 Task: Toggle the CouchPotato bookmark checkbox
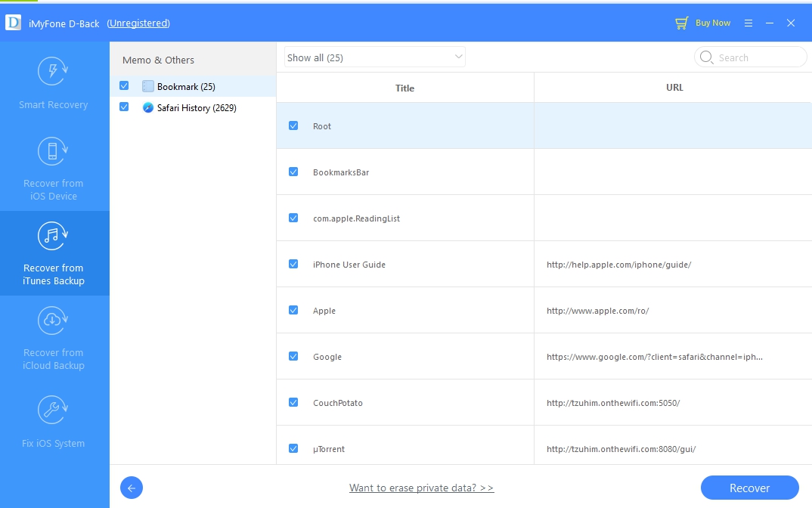tap(293, 402)
